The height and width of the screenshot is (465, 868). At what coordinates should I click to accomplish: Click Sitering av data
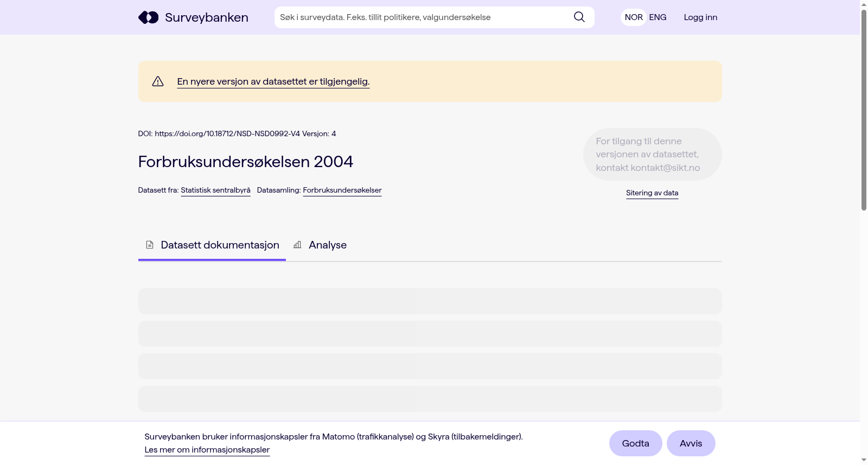tap(652, 193)
